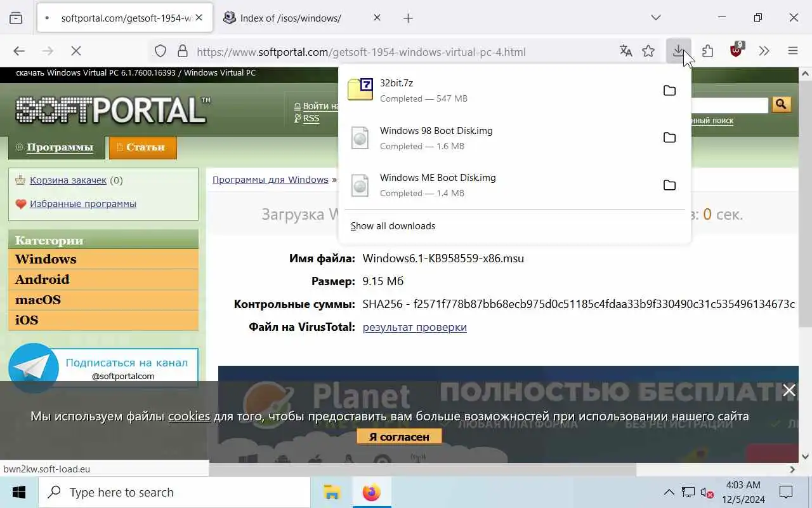Screen dimensions: 812x508
Task: Open the RSS feed link
Action: coord(311,119)
